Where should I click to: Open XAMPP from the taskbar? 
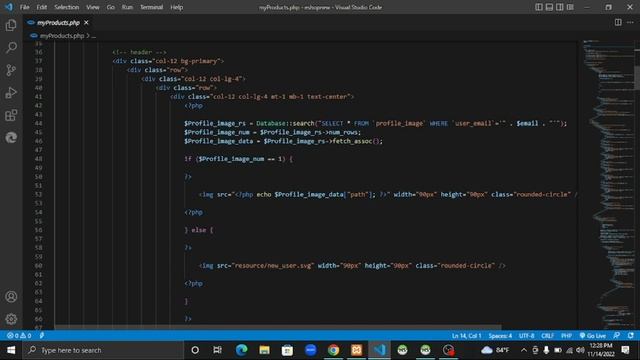click(356, 350)
